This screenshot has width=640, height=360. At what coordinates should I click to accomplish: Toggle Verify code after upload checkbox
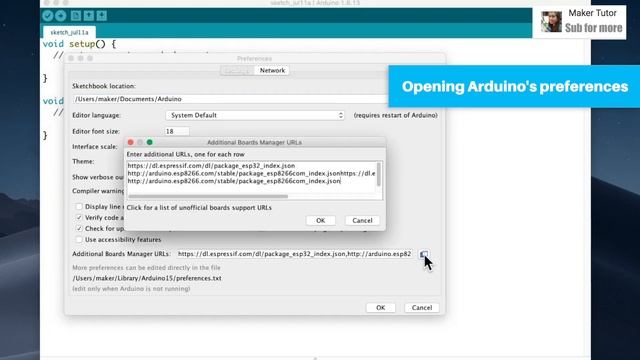(79, 218)
